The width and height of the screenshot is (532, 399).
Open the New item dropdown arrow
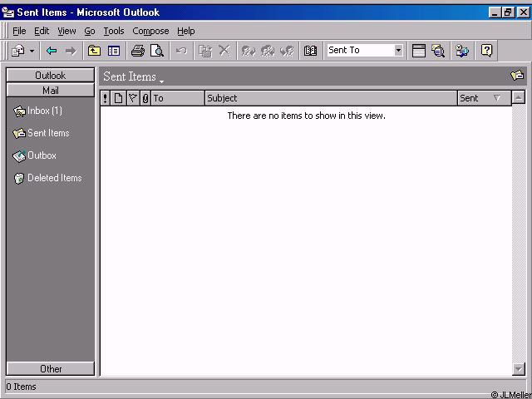(x=32, y=52)
